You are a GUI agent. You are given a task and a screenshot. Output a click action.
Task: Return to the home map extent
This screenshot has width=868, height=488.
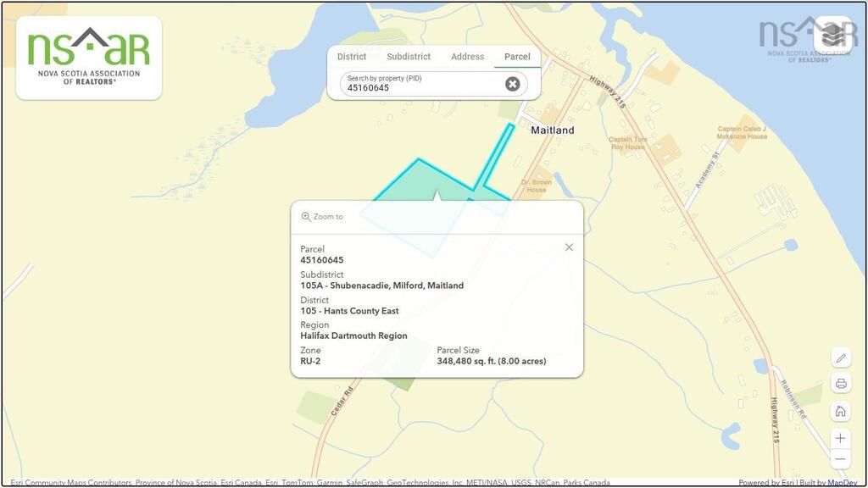840,411
